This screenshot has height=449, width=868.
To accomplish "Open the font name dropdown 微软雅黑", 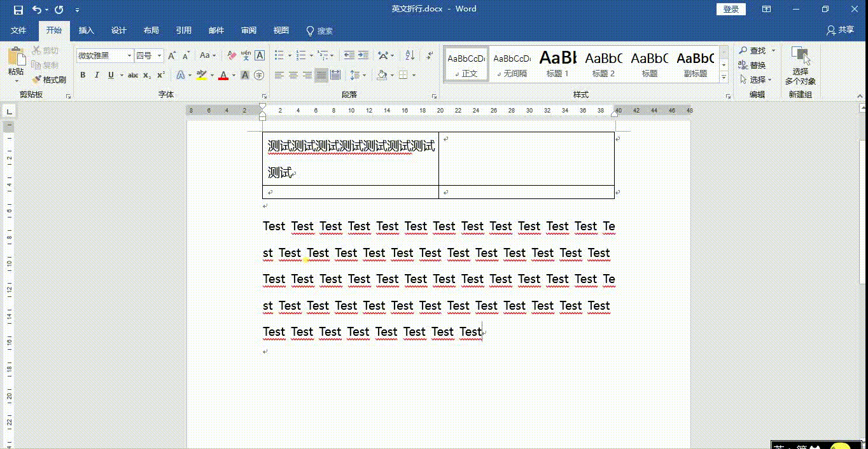I will 129,56.
